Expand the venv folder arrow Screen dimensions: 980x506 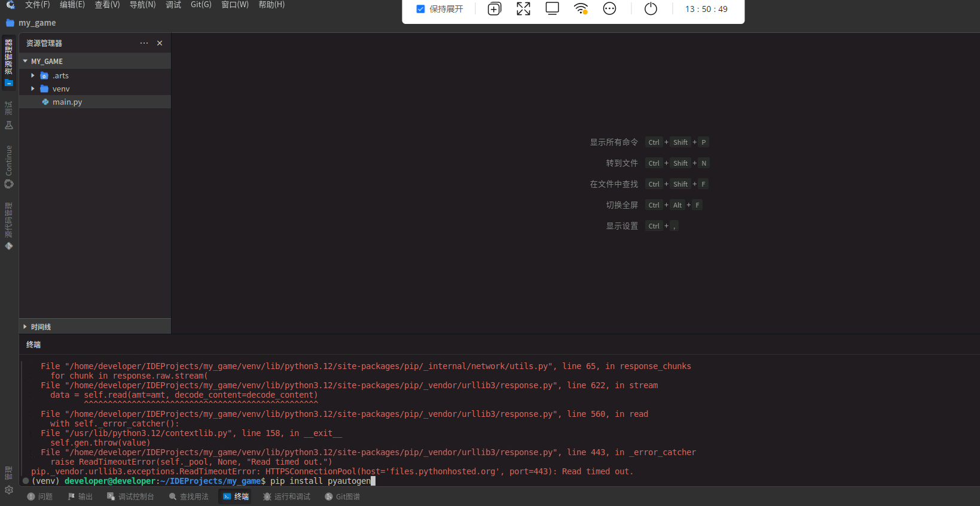pos(33,89)
